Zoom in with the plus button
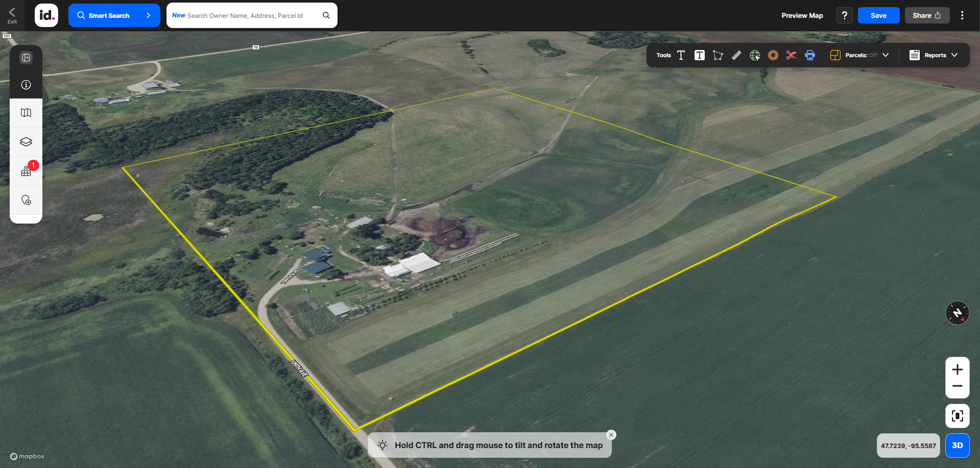This screenshot has width=980, height=468. [957, 369]
